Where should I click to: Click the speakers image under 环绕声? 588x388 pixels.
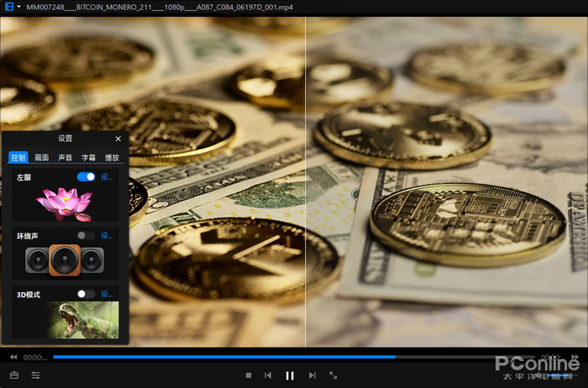pyautogui.click(x=65, y=260)
